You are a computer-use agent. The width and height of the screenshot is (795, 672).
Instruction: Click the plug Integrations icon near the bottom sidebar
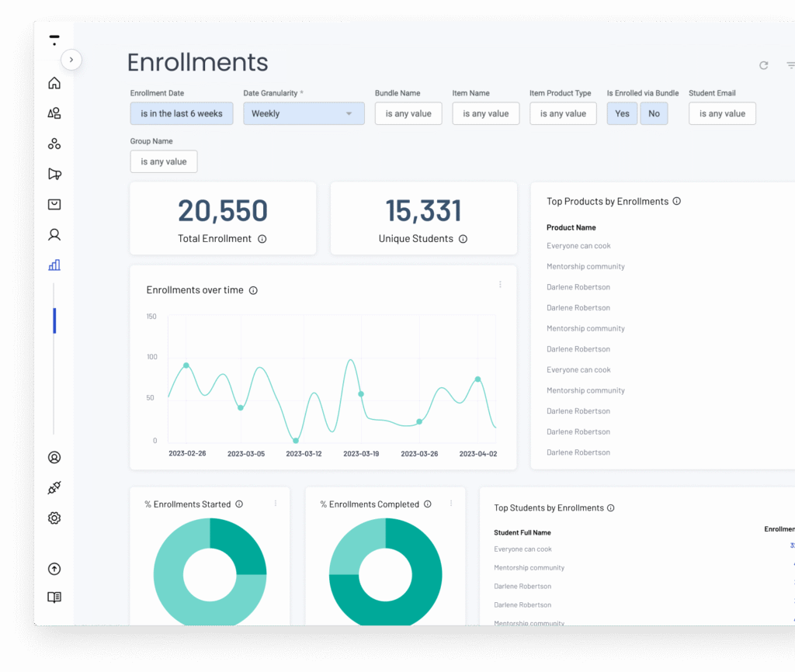tap(54, 487)
